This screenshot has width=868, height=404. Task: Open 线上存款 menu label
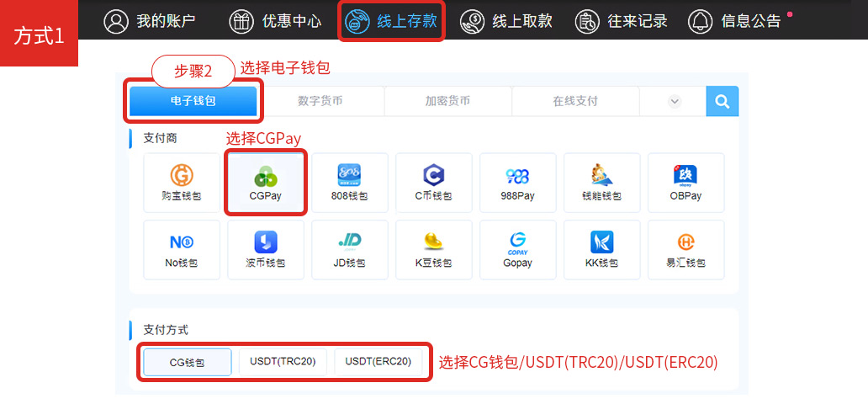[x=407, y=22]
